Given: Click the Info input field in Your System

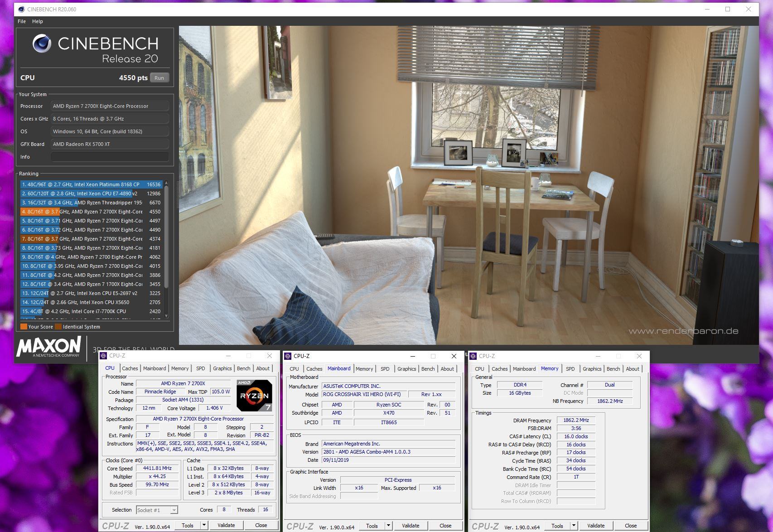Looking at the screenshot, I should point(109,157).
